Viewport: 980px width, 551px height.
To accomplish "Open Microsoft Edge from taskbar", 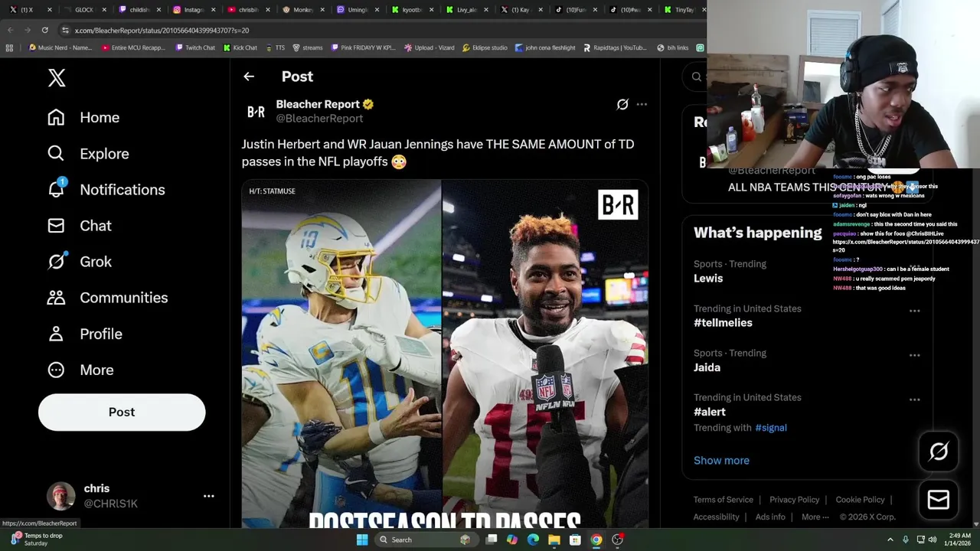I will 533,540.
